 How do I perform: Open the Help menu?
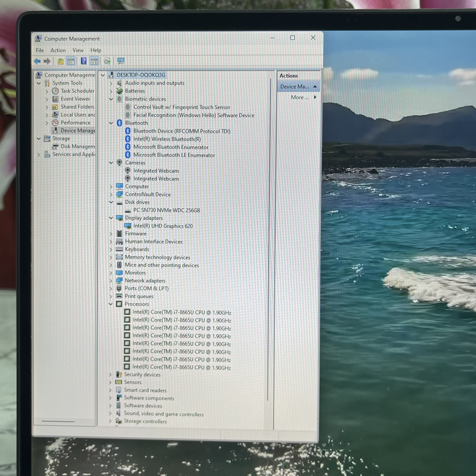pos(96,50)
